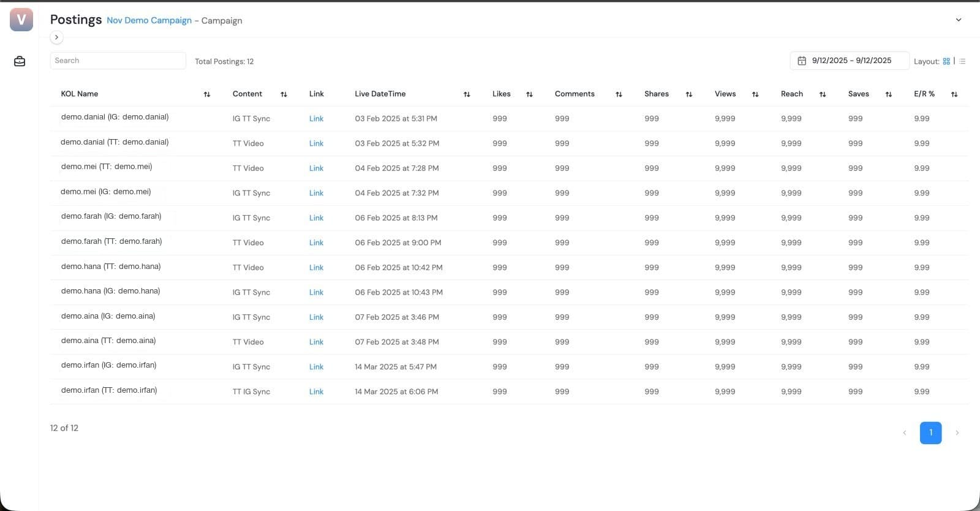Sort by Comments column
The image size is (980, 511).
coord(619,94)
